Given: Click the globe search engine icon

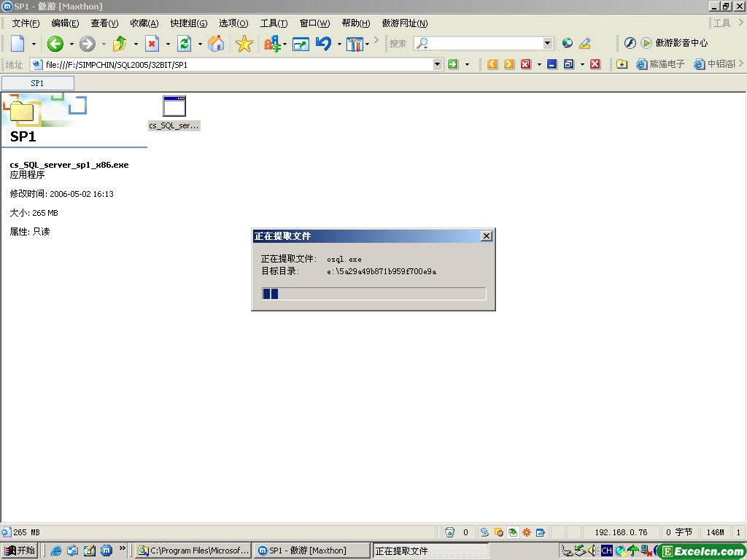Looking at the screenshot, I should coord(567,43).
